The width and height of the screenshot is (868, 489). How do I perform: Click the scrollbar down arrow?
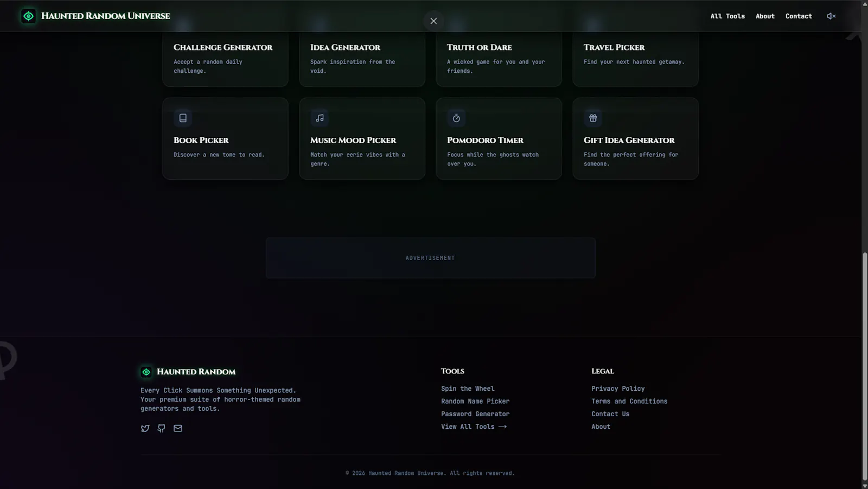pos(865,485)
